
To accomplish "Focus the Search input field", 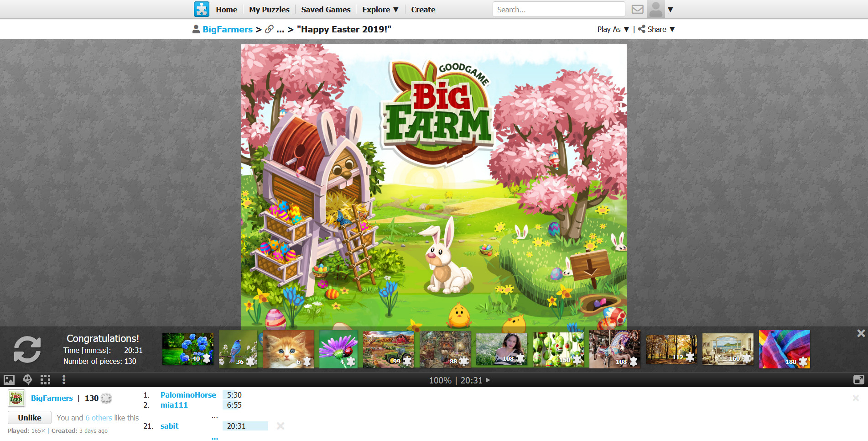I will [x=559, y=9].
